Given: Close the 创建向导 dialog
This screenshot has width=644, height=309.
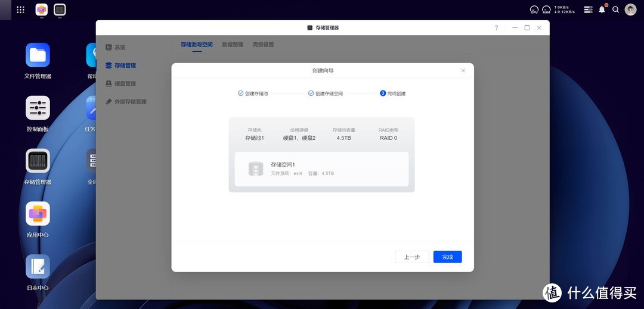Looking at the screenshot, I should pyautogui.click(x=463, y=70).
